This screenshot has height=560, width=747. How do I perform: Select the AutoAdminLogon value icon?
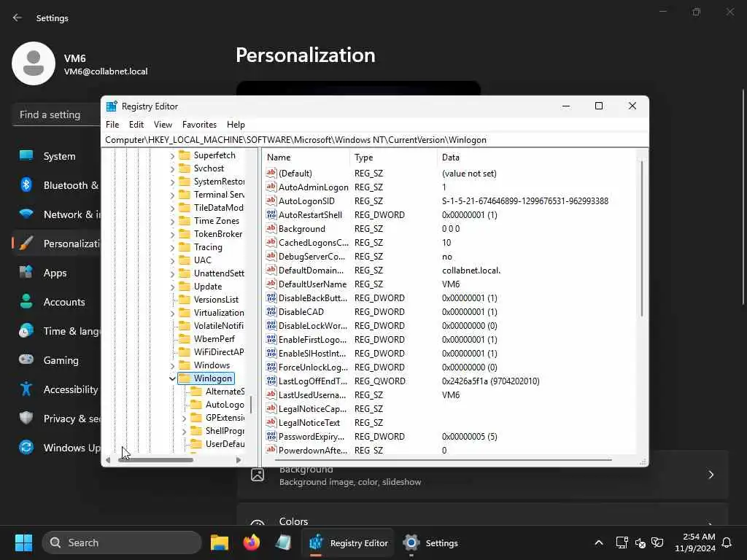tap(271, 187)
